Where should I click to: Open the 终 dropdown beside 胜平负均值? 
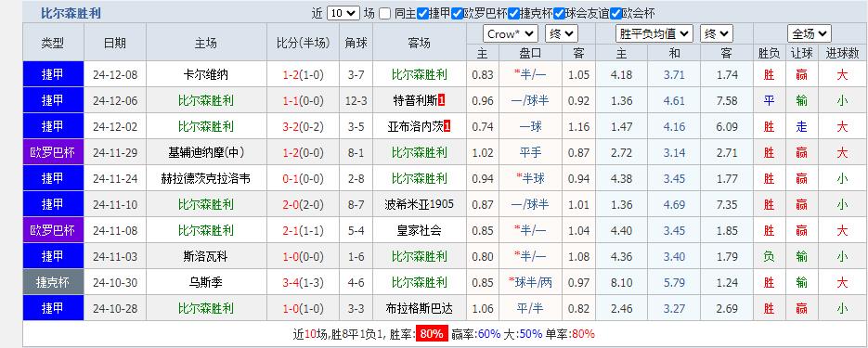click(717, 33)
